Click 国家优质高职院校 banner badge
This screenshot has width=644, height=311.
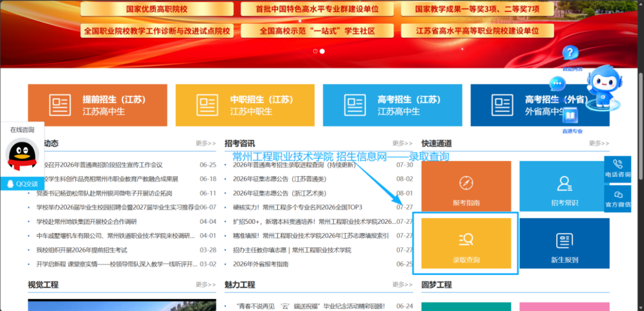[157, 9]
